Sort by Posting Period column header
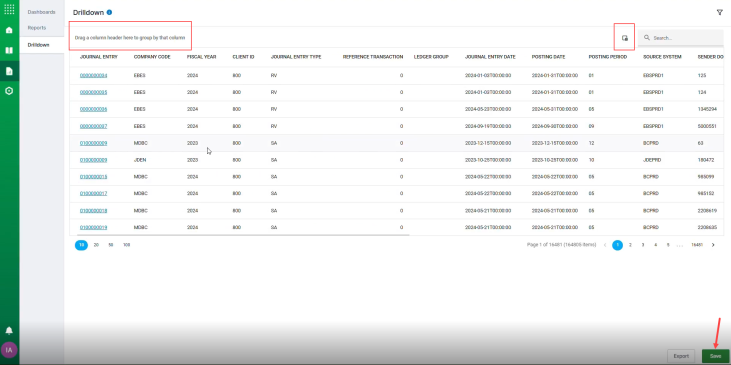The image size is (731, 365). coord(607,57)
